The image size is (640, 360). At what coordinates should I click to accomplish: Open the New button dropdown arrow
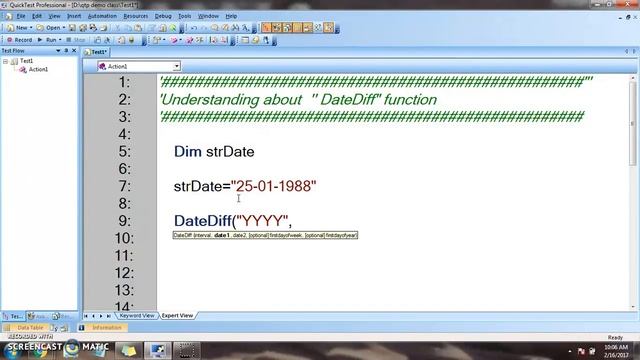tap(31, 28)
